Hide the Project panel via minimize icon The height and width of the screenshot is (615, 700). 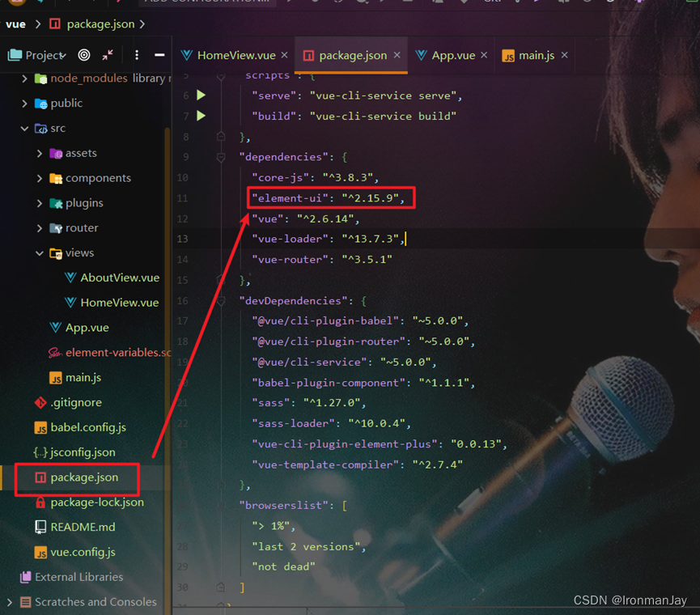pos(159,54)
